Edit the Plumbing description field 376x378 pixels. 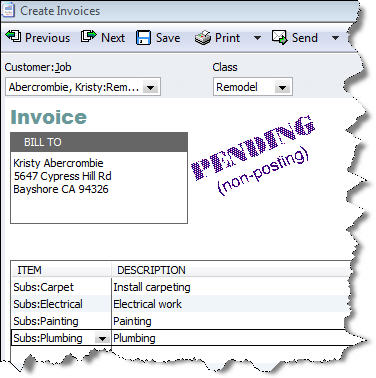pyautogui.click(x=230, y=338)
